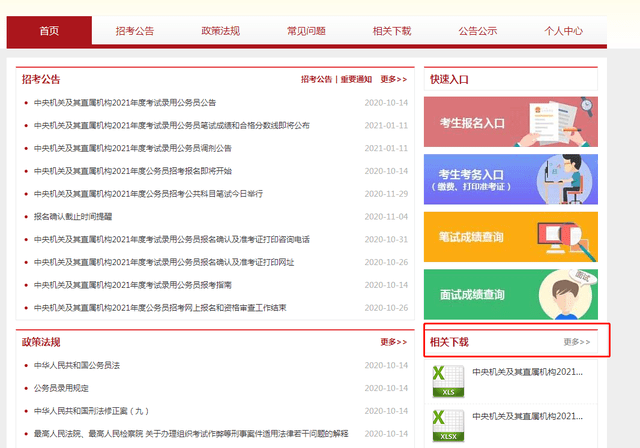The image size is (640, 448).
Task: Open 面试成绩查询 banner
Action: click(x=510, y=295)
